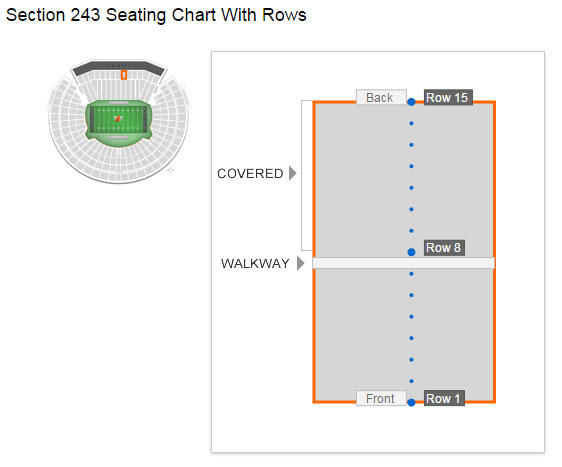Select the Back label tag
The image size is (562, 467).
(x=381, y=97)
